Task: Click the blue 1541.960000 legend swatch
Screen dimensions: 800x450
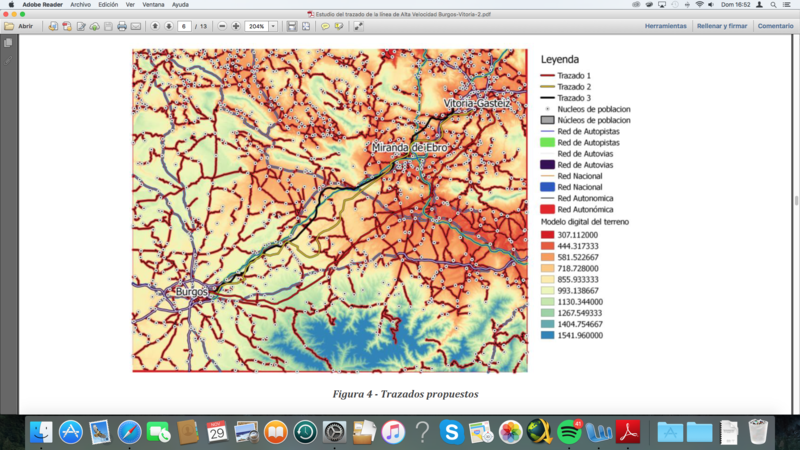Action: tap(547, 335)
